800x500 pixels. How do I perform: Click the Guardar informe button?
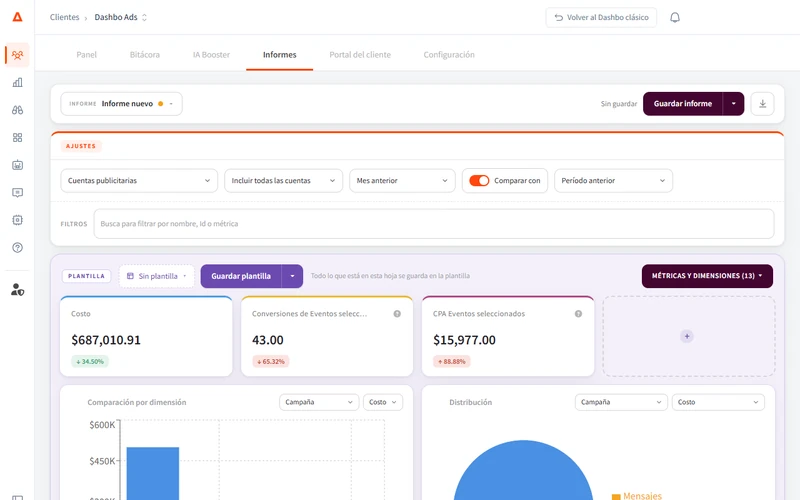(x=683, y=104)
